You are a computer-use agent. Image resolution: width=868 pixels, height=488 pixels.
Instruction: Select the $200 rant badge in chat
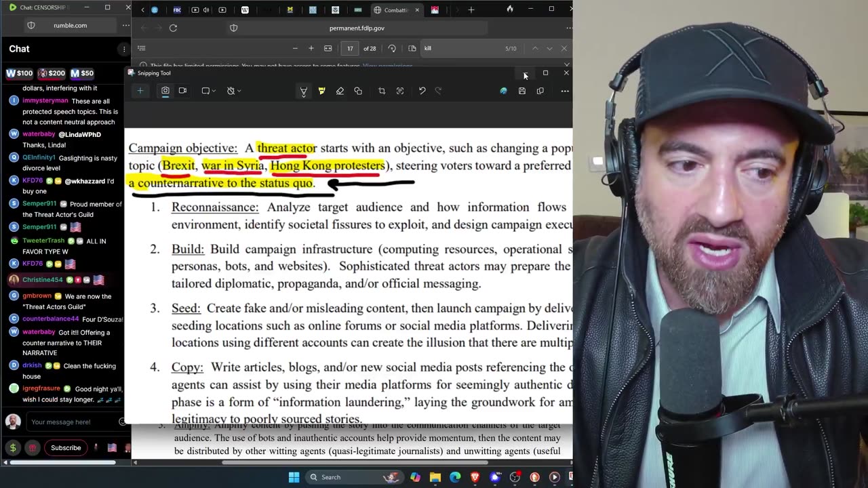(52, 73)
